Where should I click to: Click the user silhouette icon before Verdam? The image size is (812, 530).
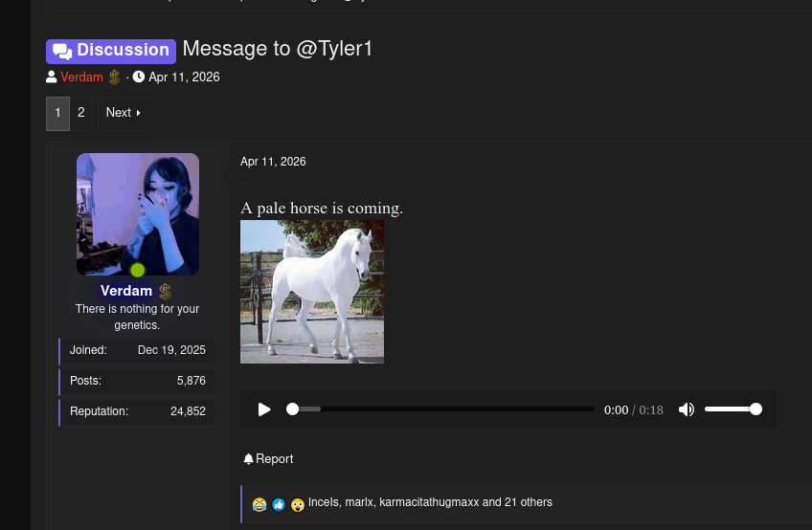[x=52, y=77]
